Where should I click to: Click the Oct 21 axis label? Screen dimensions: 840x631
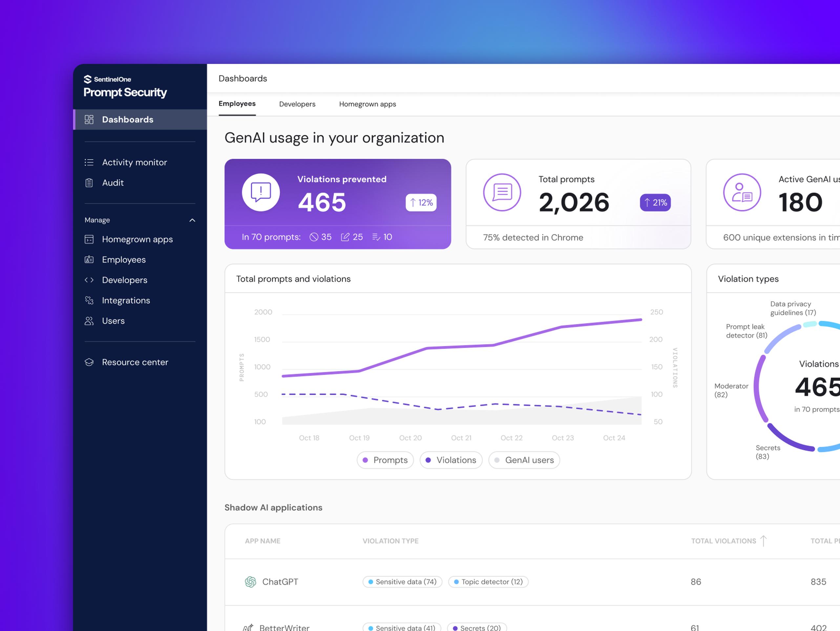[461, 438]
